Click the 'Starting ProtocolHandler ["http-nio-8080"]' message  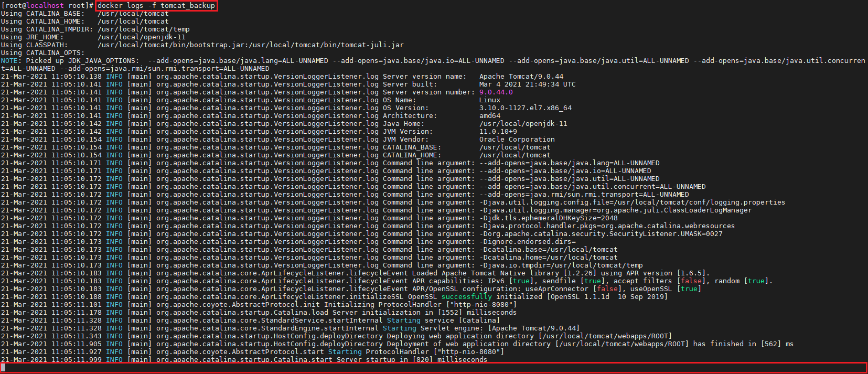pyautogui.click(x=416, y=351)
